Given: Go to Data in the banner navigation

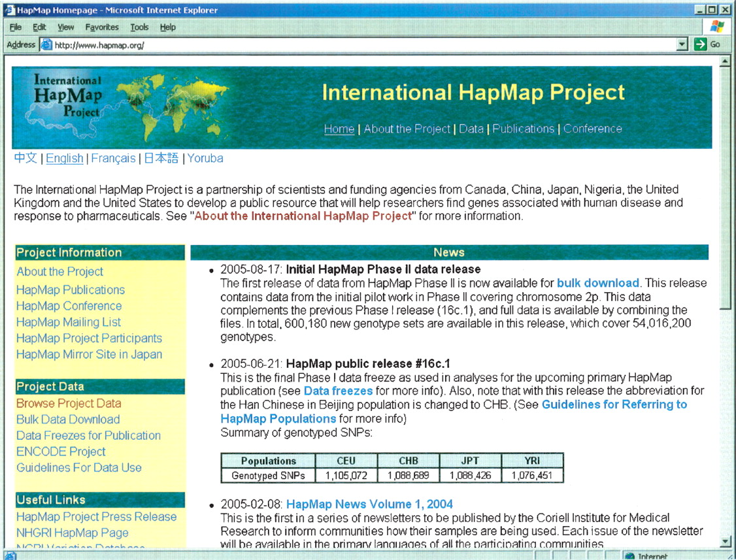Looking at the screenshot, I should point(471,129).
